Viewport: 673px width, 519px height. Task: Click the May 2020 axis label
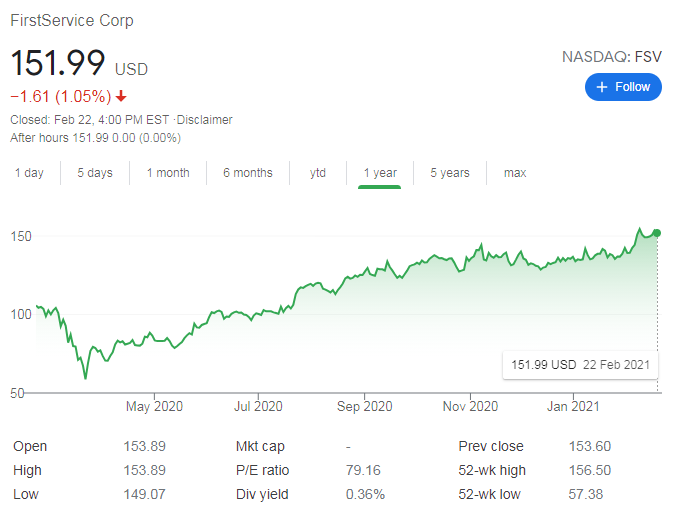click(154, 406)
